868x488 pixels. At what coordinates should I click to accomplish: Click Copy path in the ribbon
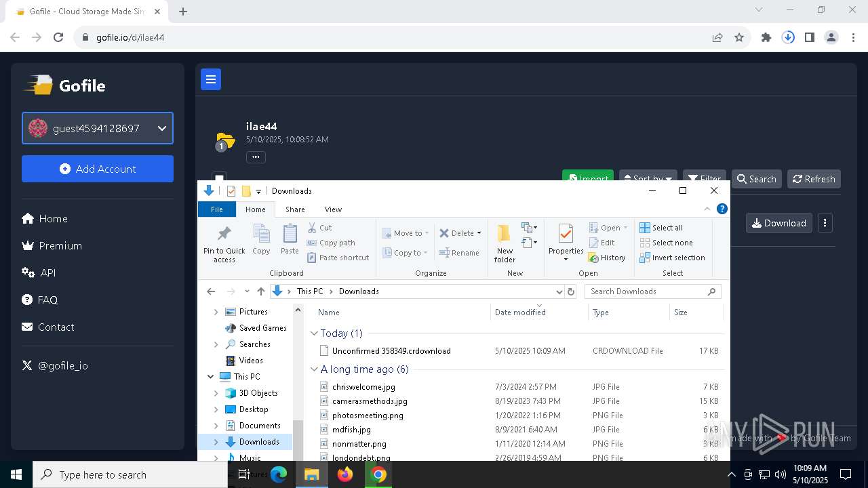pos(331,243)
